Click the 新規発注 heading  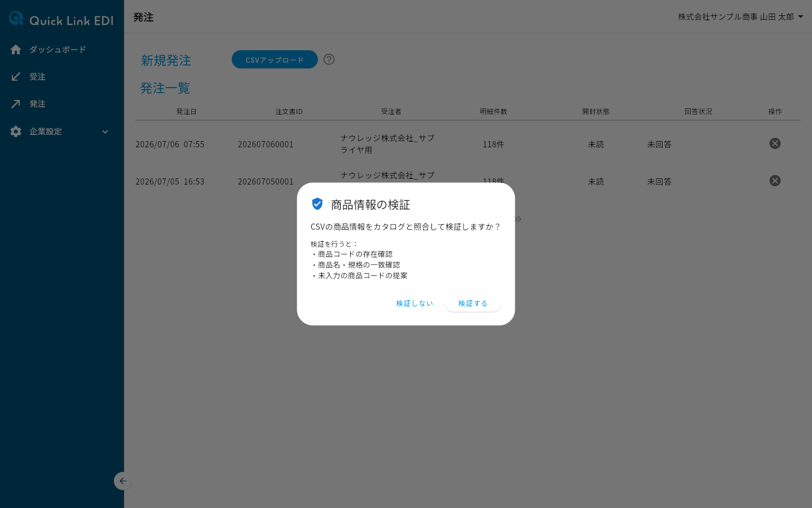coord(166,60)
